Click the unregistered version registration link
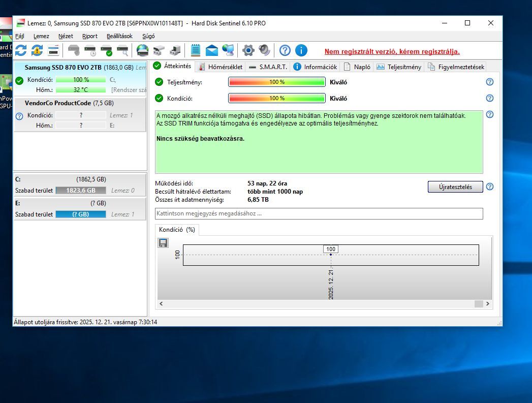 [x=392, y=51]
